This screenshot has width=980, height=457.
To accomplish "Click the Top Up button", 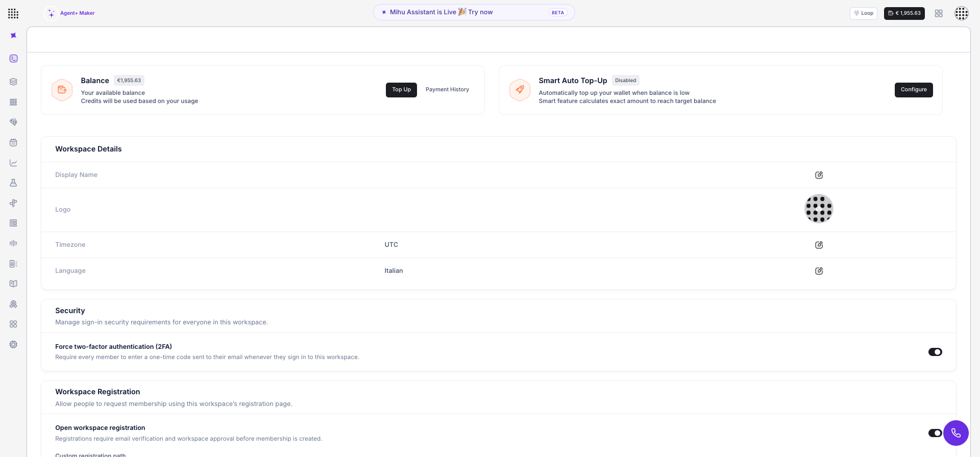I will (x=401, y=90).
